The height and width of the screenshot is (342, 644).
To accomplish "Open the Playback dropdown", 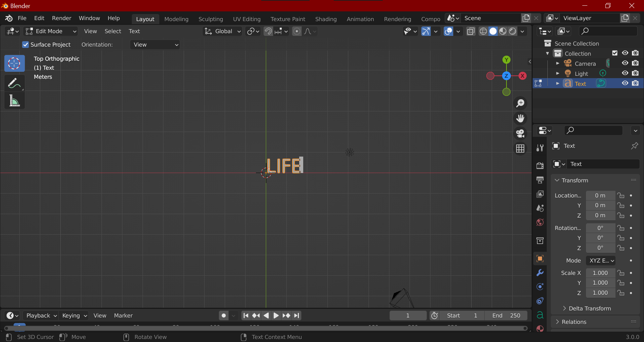I will tap(41, 316).
